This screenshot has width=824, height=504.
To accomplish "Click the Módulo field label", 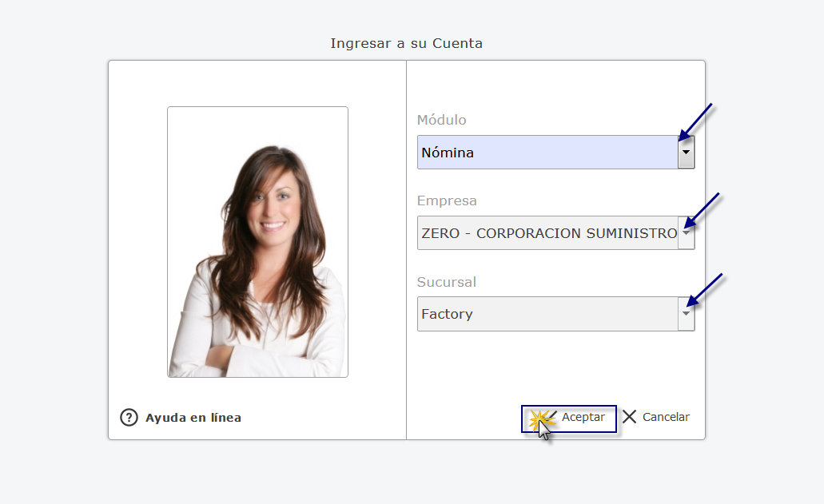I will coord(441,120).
